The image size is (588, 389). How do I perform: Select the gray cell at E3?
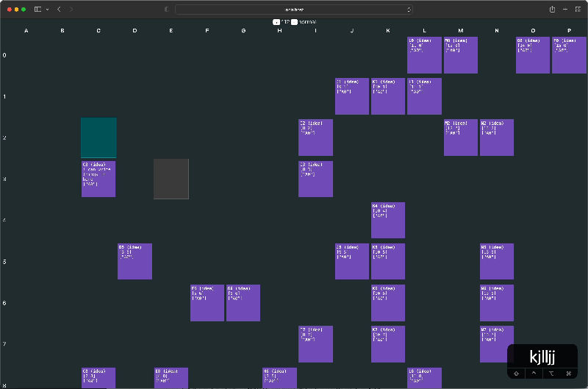pos(171,179)
